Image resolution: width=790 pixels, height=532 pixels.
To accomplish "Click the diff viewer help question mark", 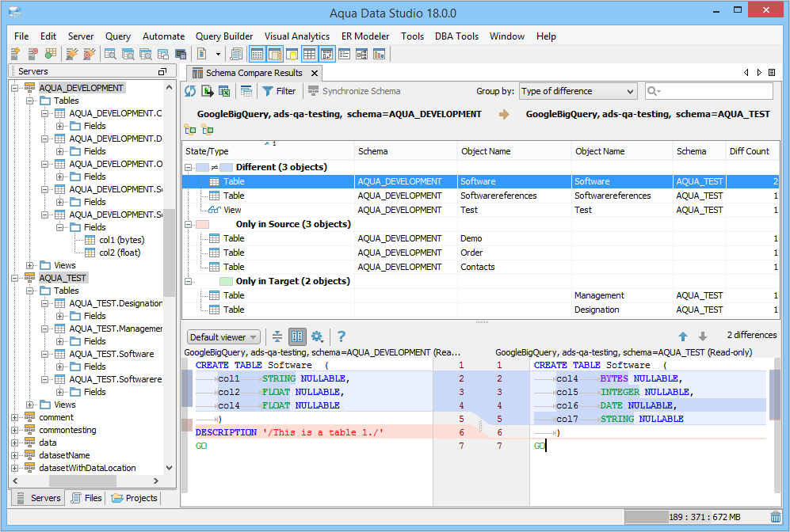I will click(341, 336).
